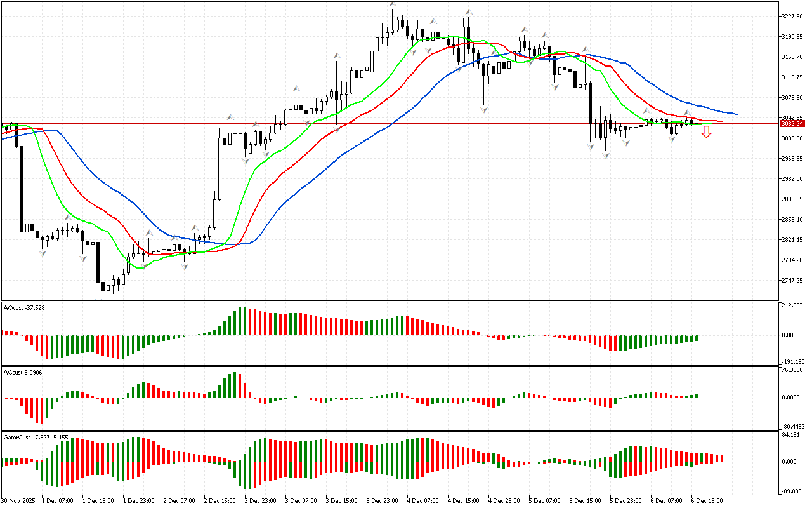Click the red 3032.24 current price tag

(792, 124)
